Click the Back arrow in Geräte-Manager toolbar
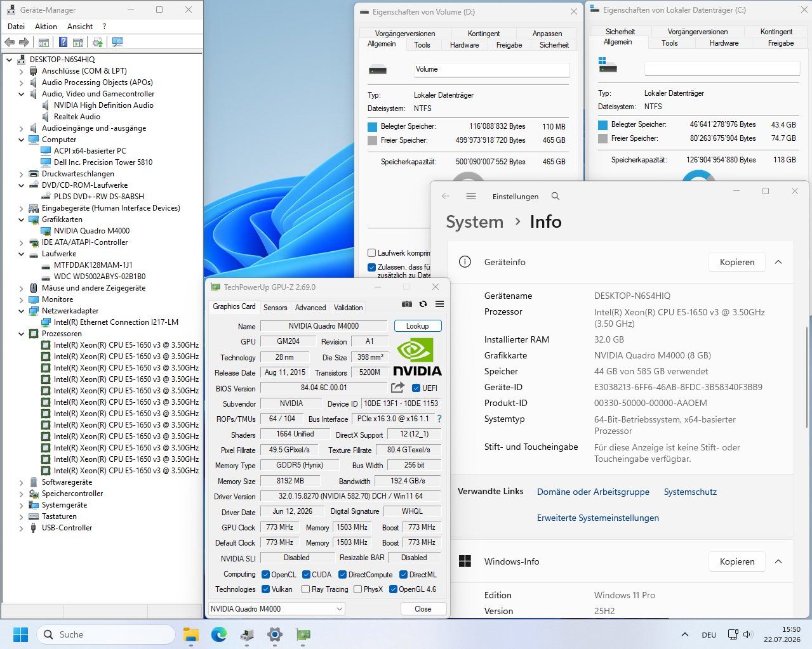The width and height of the screenshot is (812, 649). pyautogui.click(x=10, y=42)
